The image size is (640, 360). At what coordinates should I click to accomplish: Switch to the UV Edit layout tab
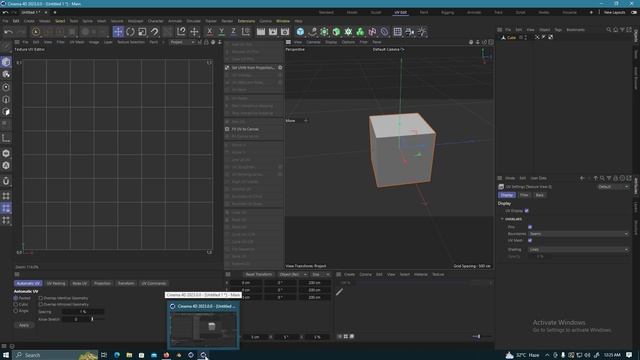tap(400, 12)
